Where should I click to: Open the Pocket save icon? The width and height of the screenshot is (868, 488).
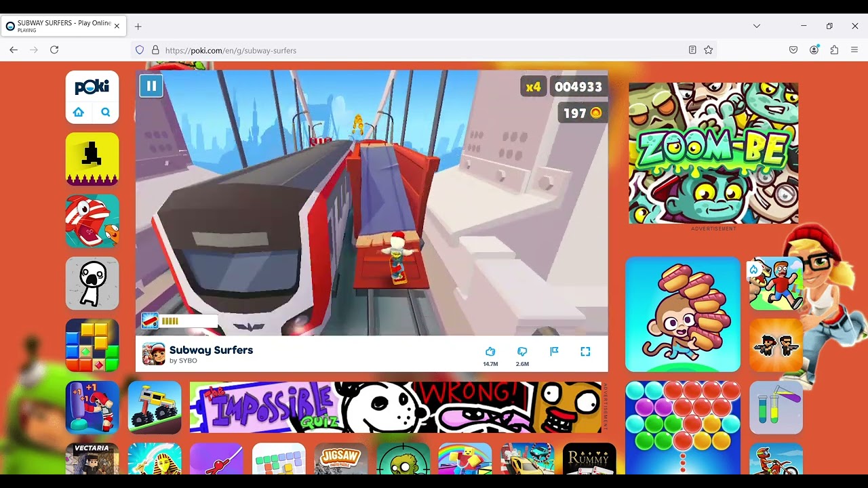pos(793,50)
